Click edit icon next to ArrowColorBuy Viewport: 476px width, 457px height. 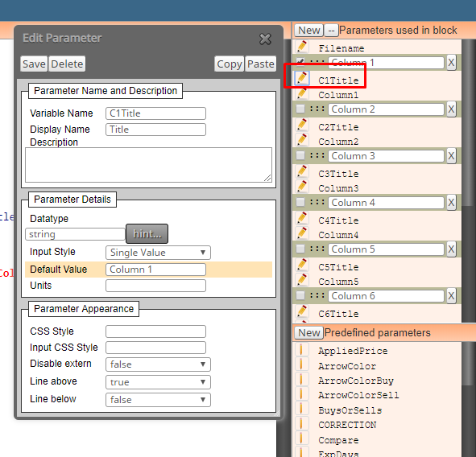point(301,379)
